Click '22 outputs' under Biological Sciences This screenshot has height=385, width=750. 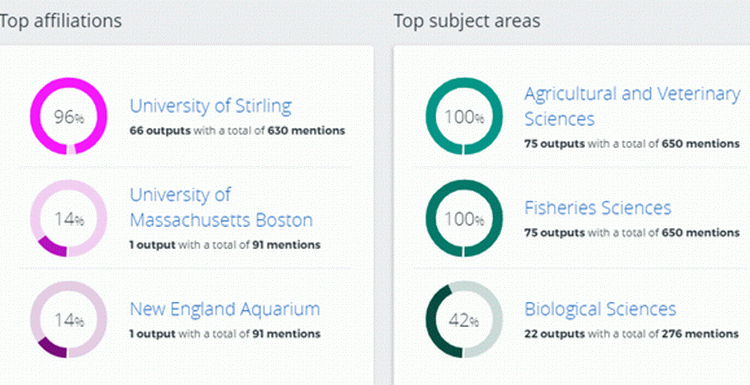[554, 334]
